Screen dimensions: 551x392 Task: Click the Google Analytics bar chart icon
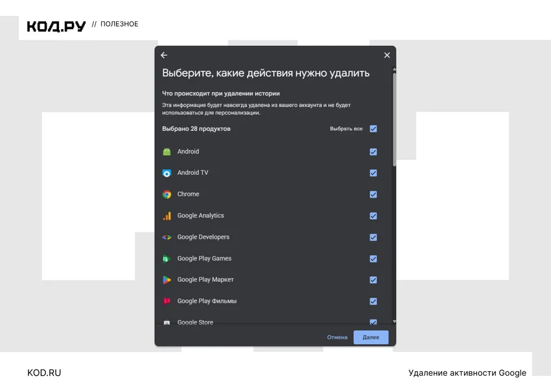click(167, 216)
